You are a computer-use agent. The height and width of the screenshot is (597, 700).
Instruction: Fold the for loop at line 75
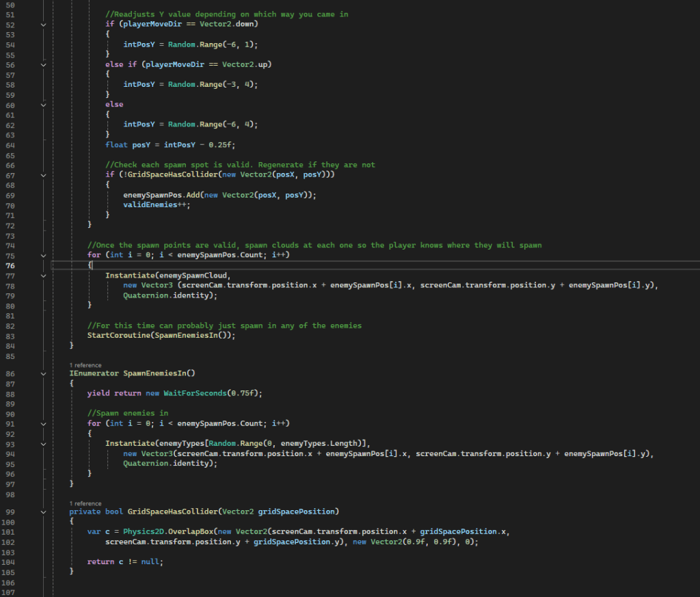(44, 255)
